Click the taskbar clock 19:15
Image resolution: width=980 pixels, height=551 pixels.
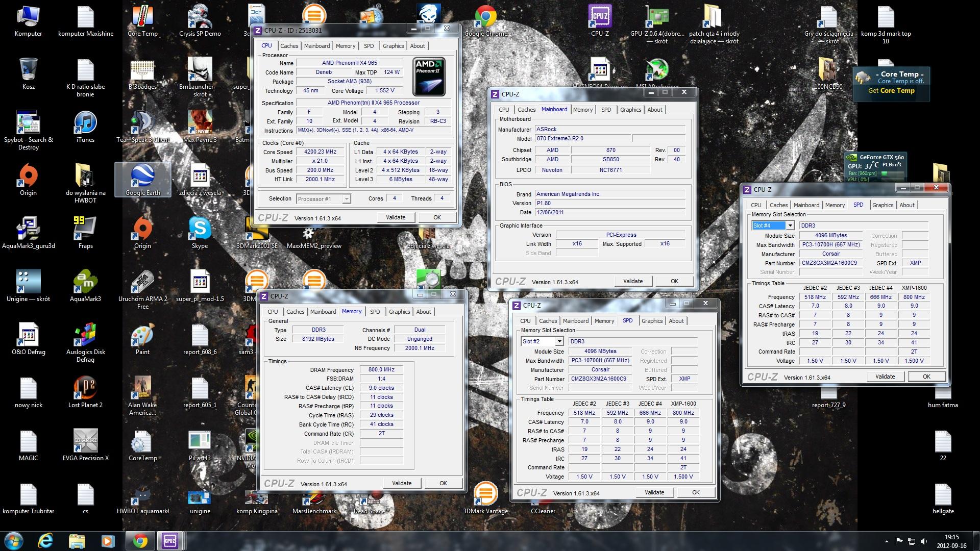[951, 541]
